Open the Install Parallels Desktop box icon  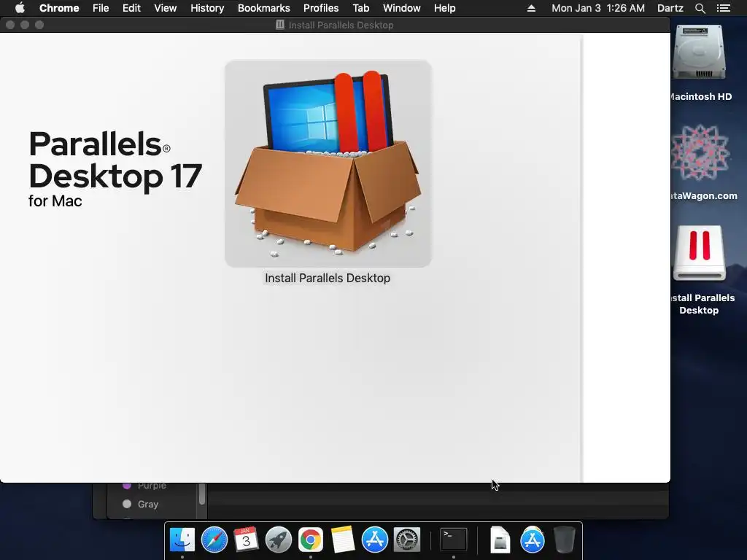coord(328,163)
